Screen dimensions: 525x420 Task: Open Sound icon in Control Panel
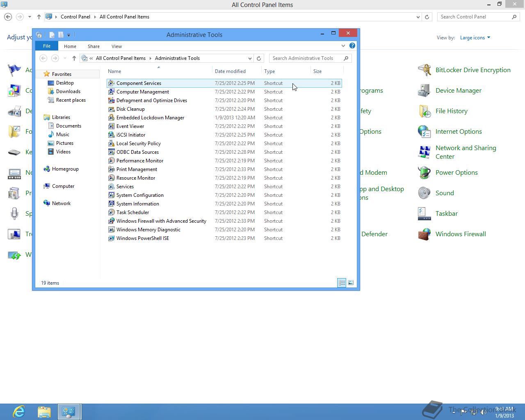pyautogui.click(x=424, y=193)
